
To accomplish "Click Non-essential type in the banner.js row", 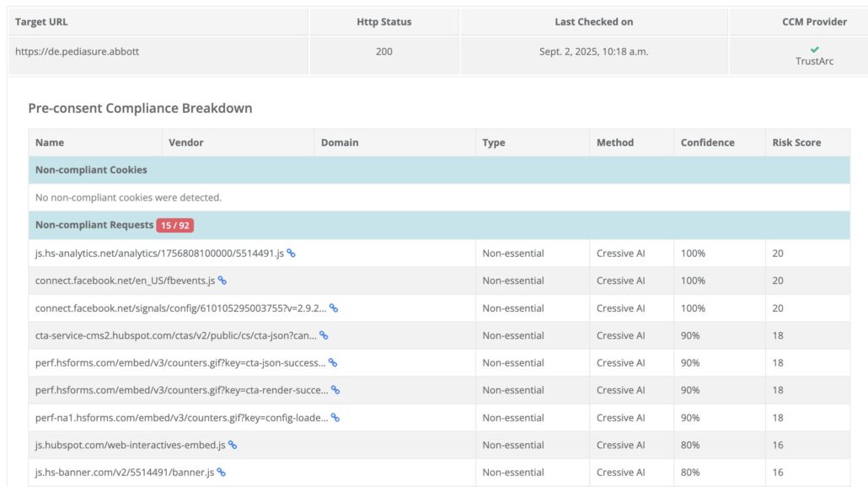I will coord(513,472).
